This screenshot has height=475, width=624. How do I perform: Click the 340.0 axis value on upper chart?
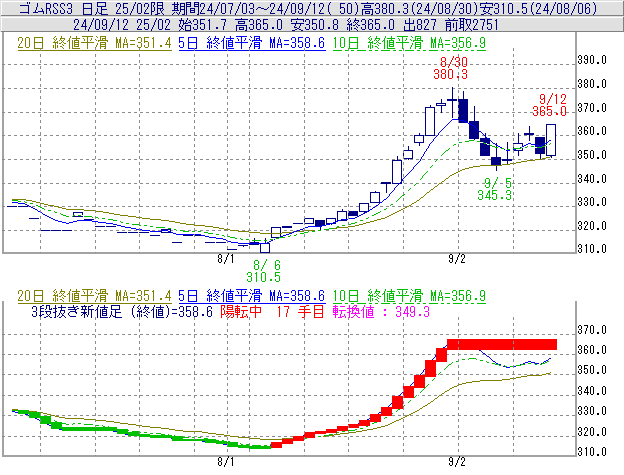[592, 179]
